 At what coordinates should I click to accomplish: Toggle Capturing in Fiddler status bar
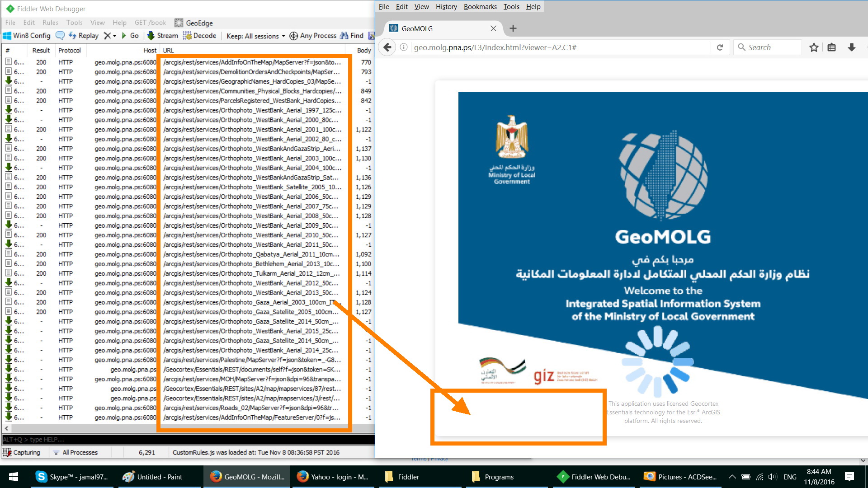point(22,452)
